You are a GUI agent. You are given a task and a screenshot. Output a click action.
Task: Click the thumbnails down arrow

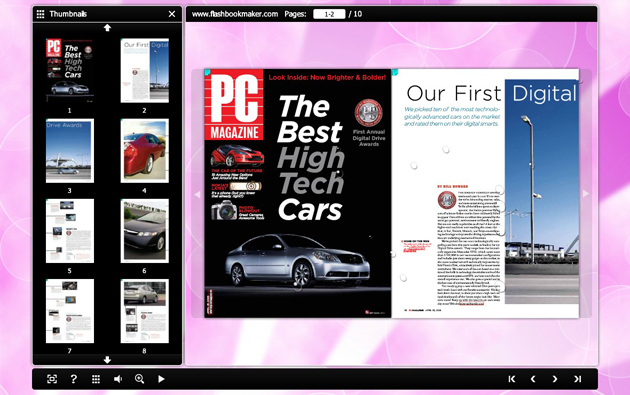107,360
